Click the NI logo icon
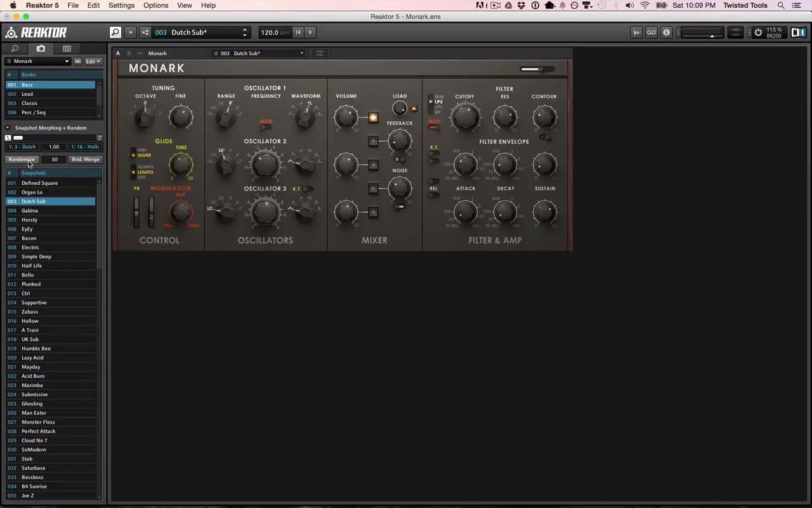812x508 pixels. pyautogui.click(x=798, y=32)
